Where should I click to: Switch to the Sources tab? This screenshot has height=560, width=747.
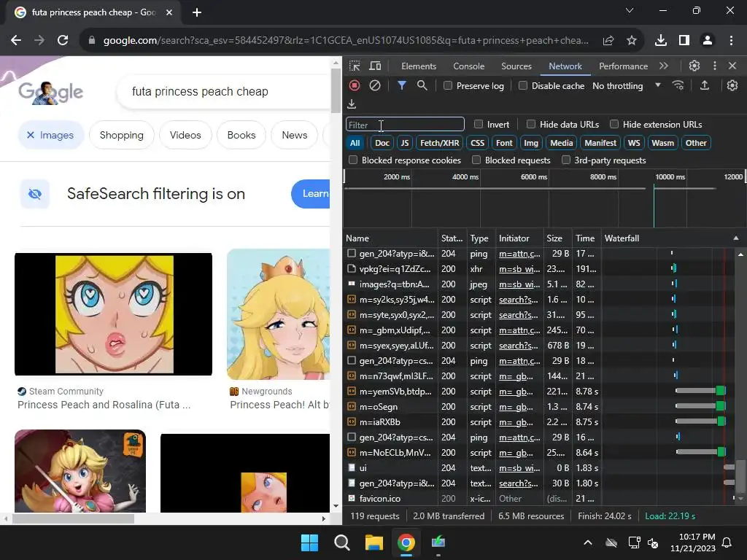click(x=516, y=66)
